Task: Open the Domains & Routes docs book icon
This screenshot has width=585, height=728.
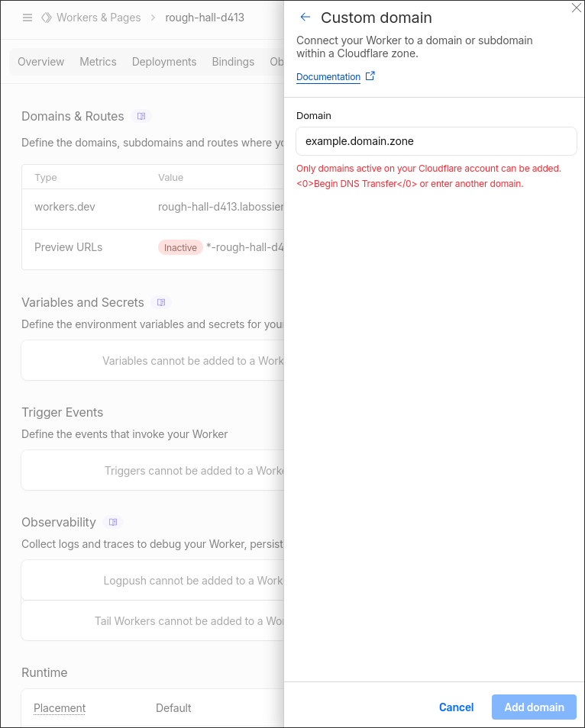Action: click(141, 117)
